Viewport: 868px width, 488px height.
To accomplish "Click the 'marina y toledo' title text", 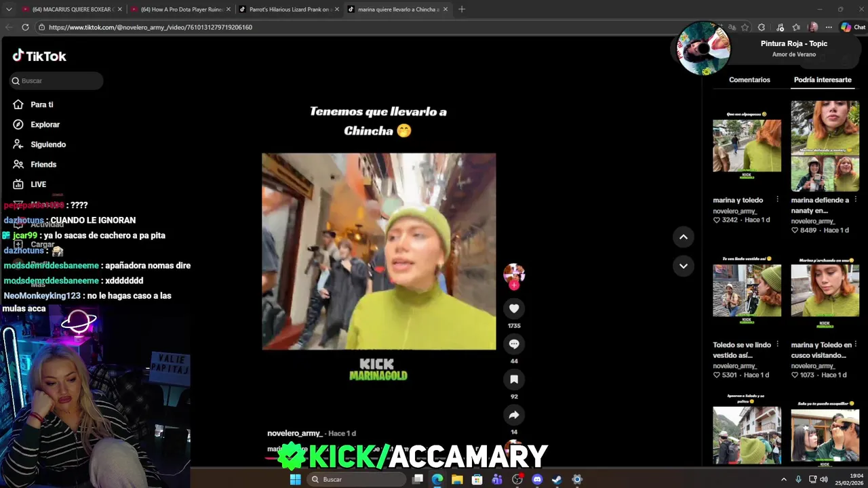I will point(738,201).
